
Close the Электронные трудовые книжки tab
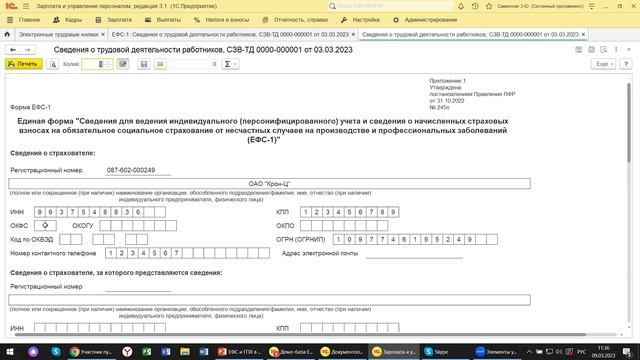click(x=103, y=35)
